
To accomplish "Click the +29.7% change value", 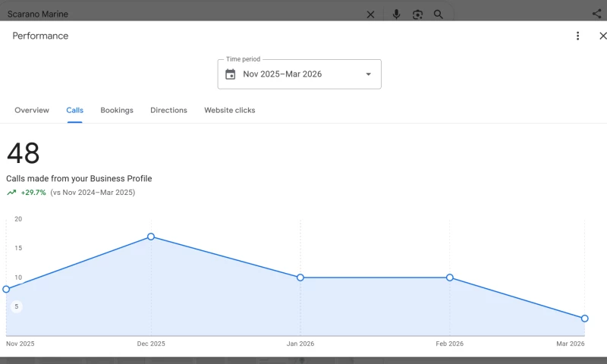I will coord(33,193).
